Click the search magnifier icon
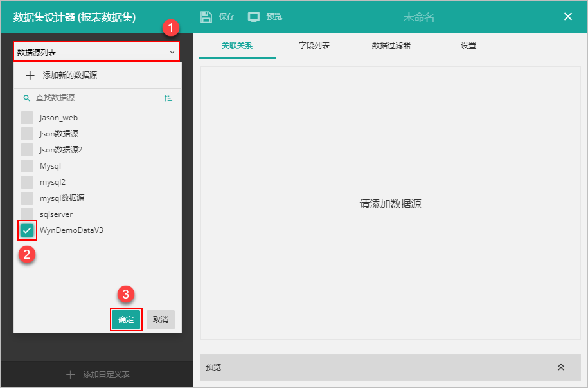588x388 pixels. 26,98
